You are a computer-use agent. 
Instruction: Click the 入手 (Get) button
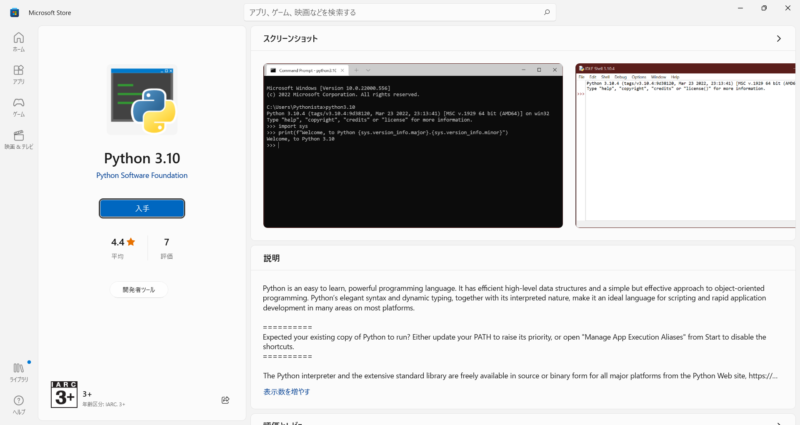(141, 208)
